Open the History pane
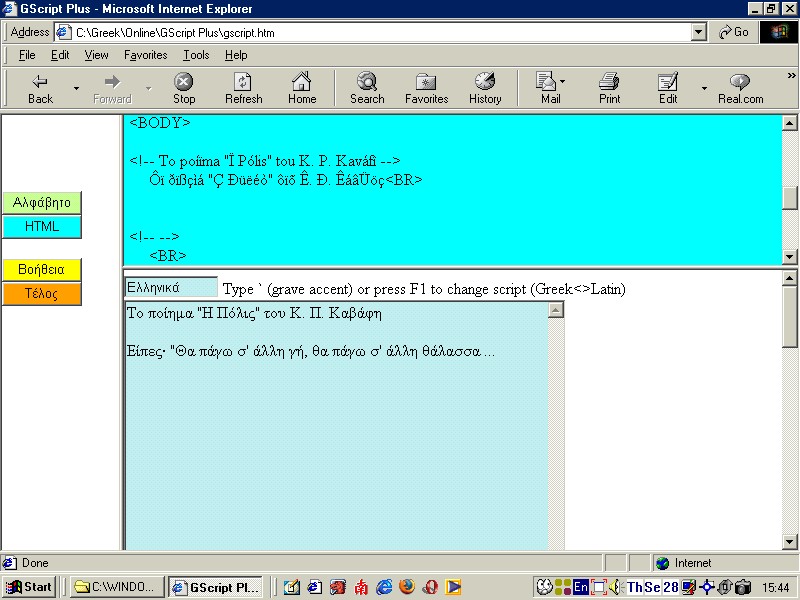Image resolution: width=800 pixels, height=600 pixels. [x=485, y=88]
